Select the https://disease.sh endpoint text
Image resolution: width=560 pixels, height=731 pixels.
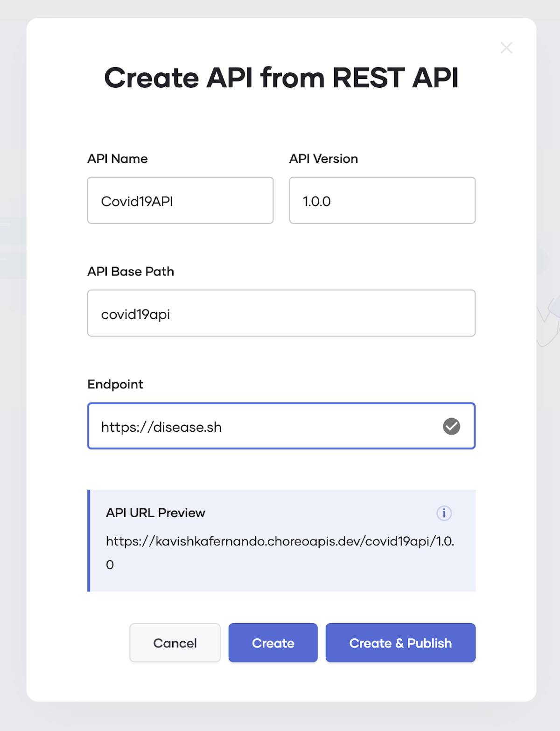tap(162, 426)
